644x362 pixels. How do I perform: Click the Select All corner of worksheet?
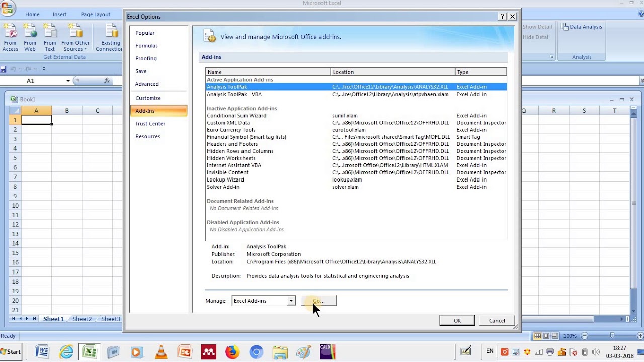[x=15, y=111]
